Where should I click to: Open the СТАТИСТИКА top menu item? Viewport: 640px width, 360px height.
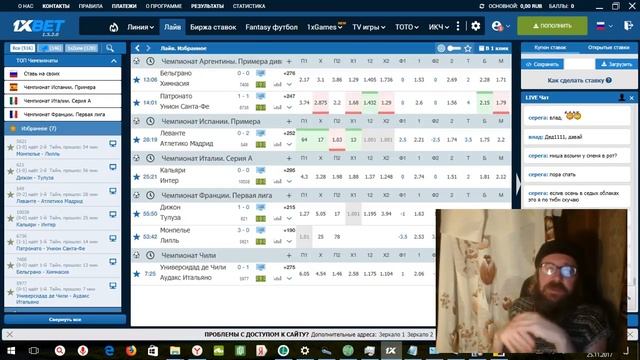(x=249, y=6)
